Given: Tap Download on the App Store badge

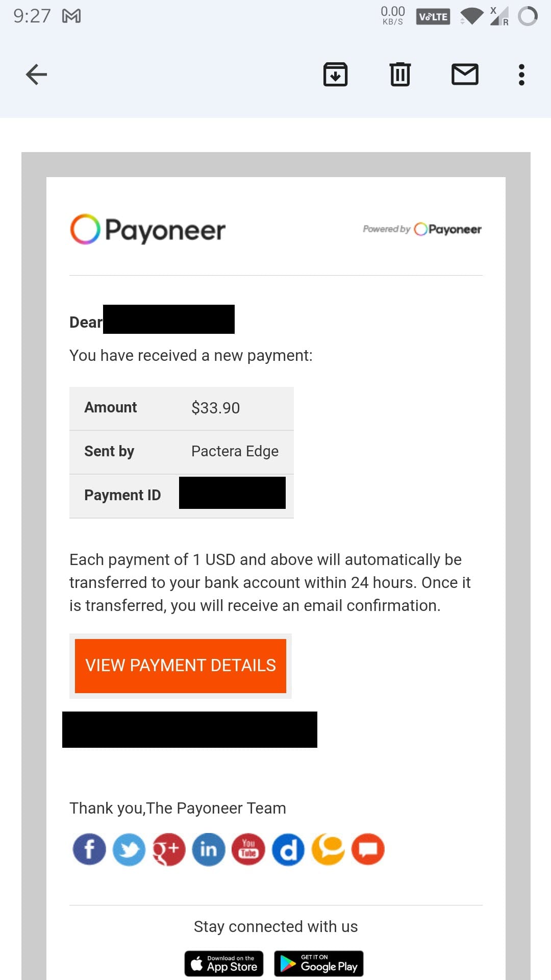Looking at the screenshot, I should coord(224,964).
